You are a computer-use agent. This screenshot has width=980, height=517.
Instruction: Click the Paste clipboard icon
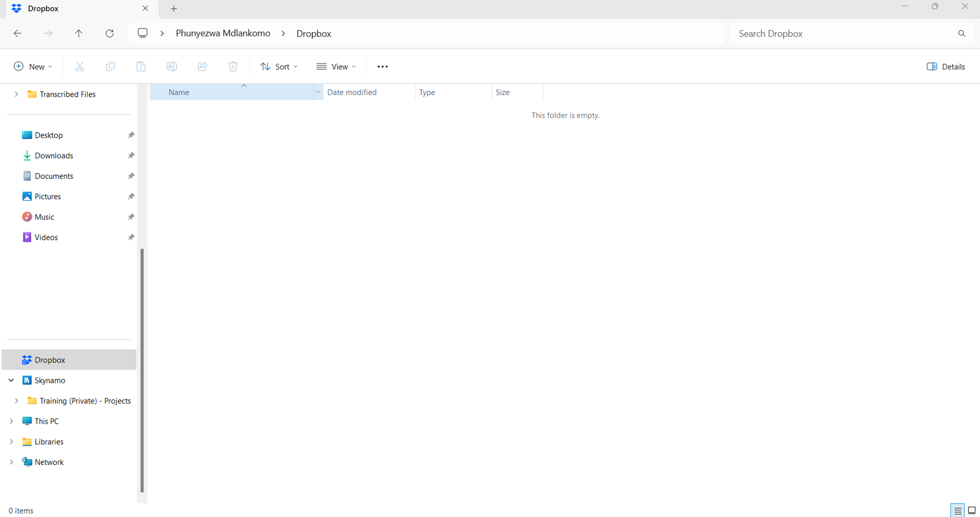click(141, 67)
